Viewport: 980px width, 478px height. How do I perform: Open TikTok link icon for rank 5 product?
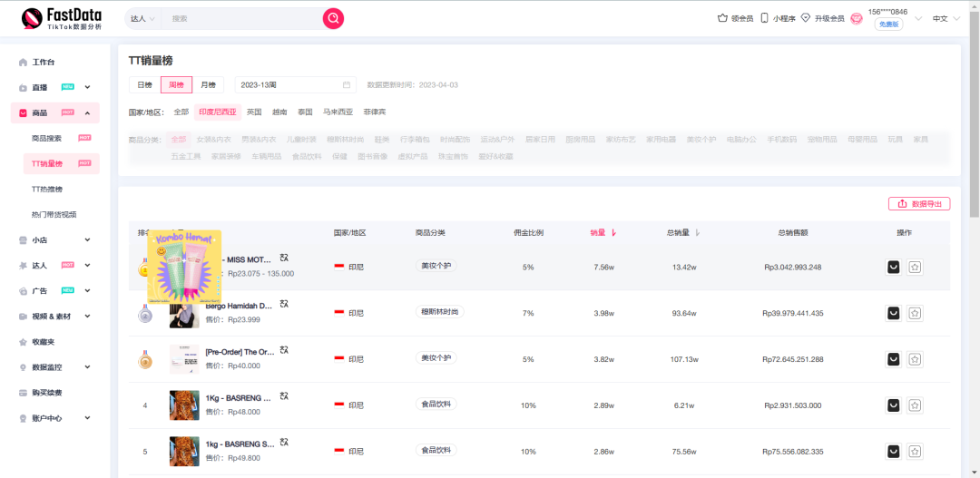click(893, 451)
